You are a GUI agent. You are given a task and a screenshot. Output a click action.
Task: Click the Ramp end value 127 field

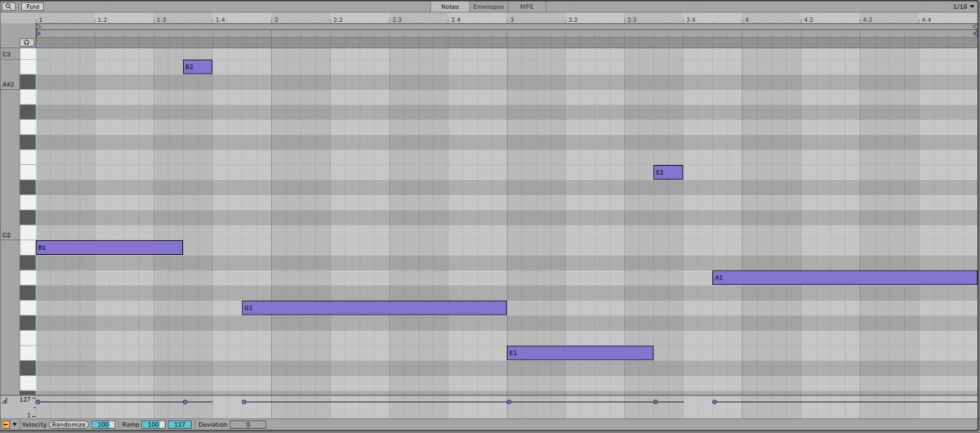179,425
